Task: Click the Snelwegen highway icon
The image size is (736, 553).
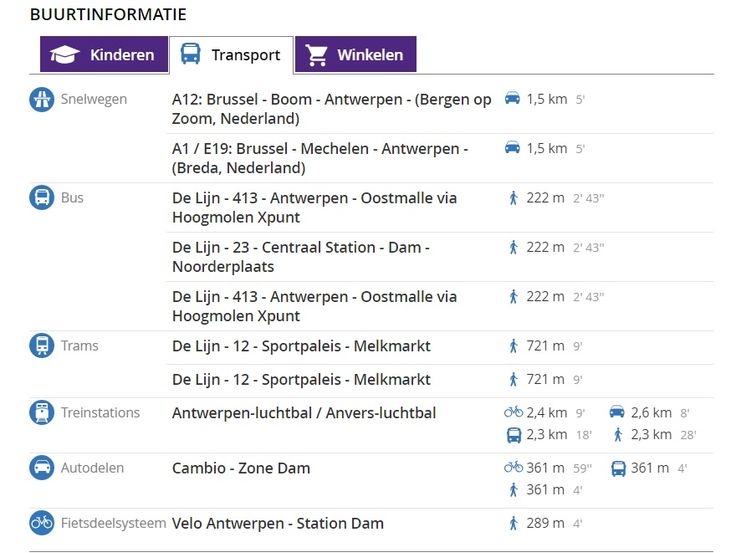Action: (42, 100)
